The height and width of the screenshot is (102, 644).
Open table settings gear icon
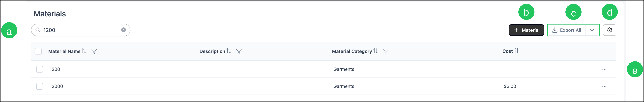[610, 30]
